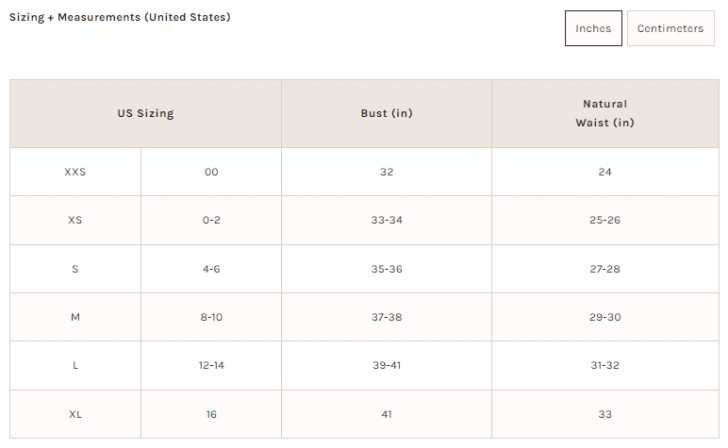Screen dimensions: 728x448
Task: Select the 37-38 bust measurement cell
Action: pos(386,317)
